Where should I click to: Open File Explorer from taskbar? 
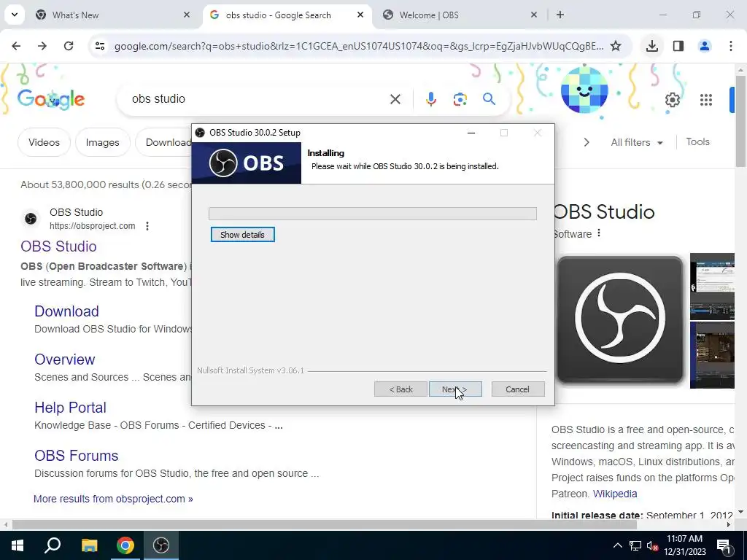point(89,545)
